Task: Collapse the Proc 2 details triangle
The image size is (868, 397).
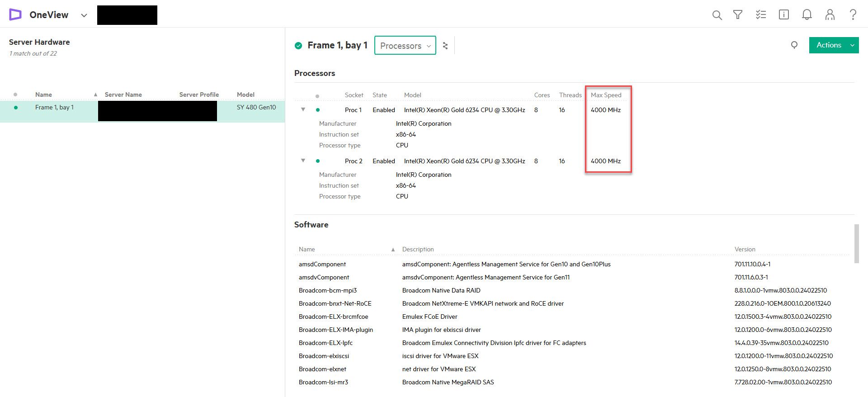Action: tap(303, 161)
